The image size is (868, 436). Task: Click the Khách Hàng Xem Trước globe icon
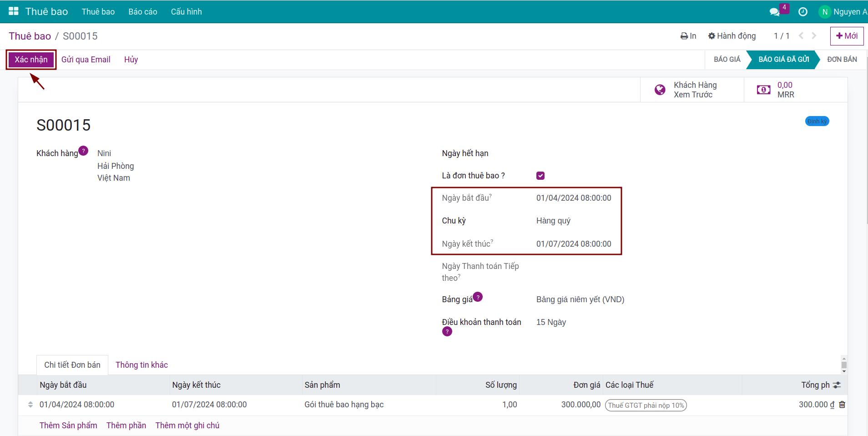coord(660,90)
